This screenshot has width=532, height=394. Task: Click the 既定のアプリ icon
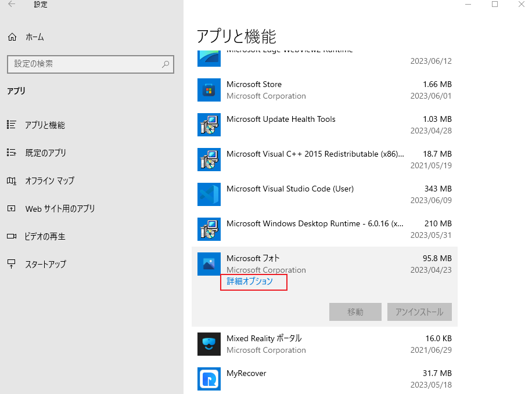tap(11, 153)
